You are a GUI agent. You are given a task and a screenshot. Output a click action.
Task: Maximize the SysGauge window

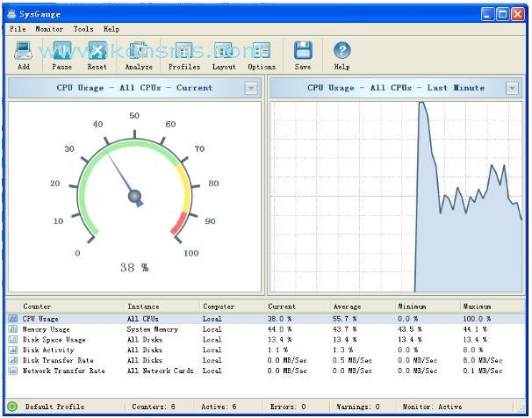[502, 14]
